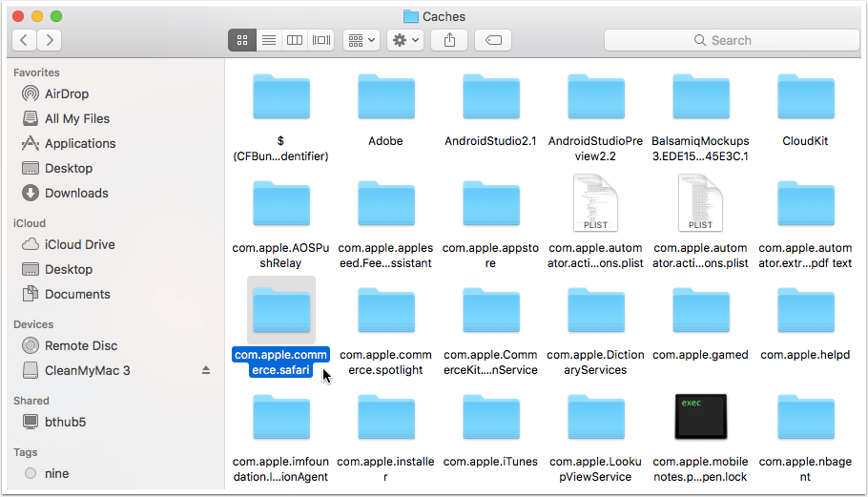The width and height of the screenshot is (868, 497).
Task: Go forward with the right arrow button
Action: (50, 40)
